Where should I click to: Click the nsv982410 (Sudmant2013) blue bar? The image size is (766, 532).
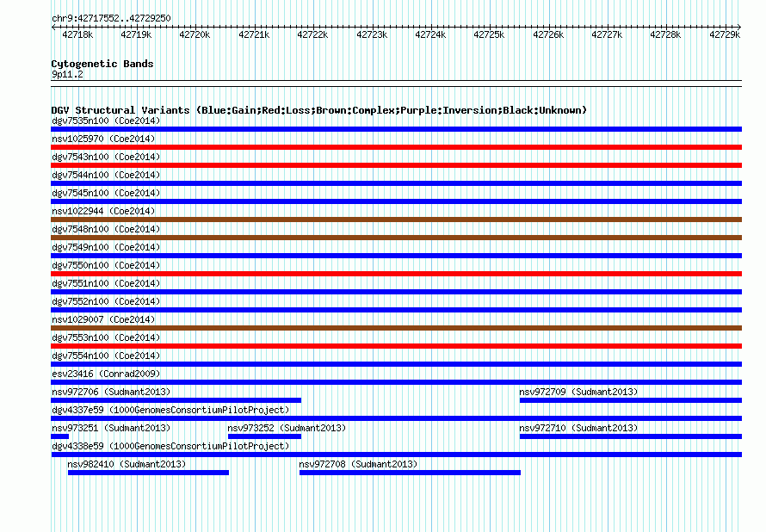pyautogui.click(x=148, y=473)
